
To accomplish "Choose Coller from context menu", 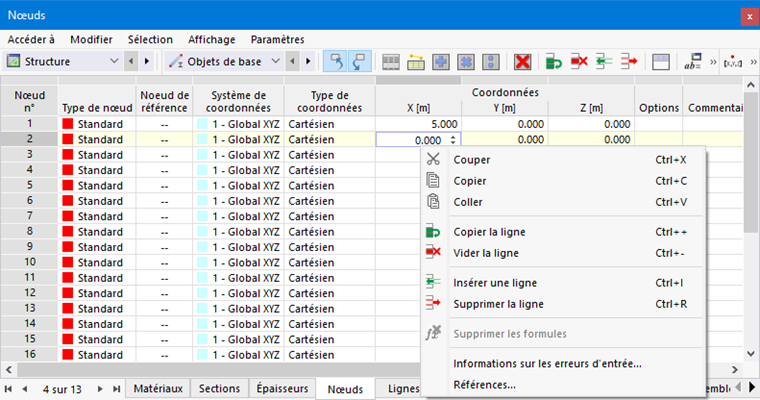I will [563, 202].
